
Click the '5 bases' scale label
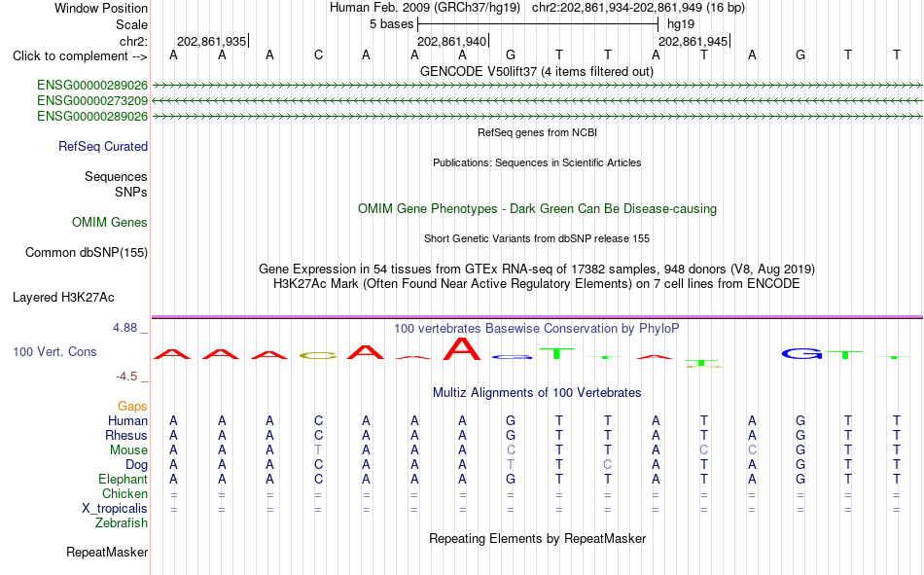point(391,24)
